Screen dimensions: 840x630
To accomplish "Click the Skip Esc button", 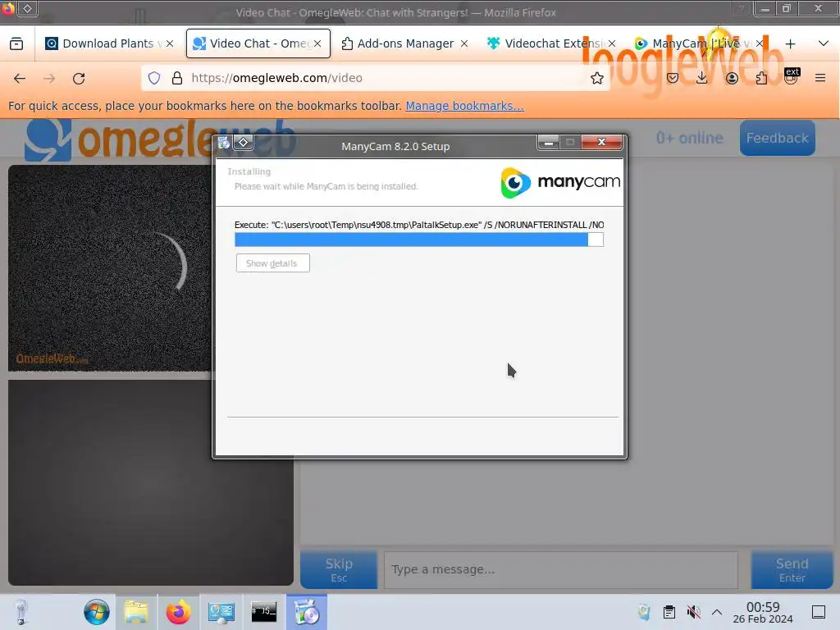I will (x=339, y=569).
